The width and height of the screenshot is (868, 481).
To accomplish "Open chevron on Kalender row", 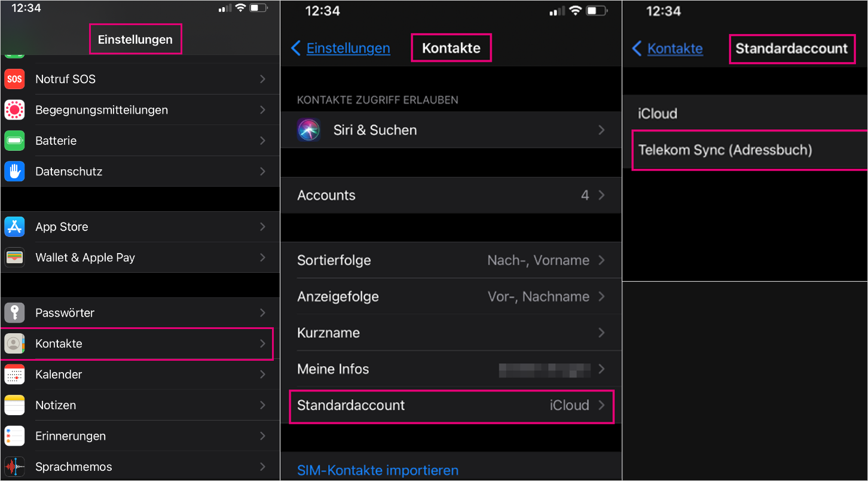I will pyautogui.click(x=262, y=375).
